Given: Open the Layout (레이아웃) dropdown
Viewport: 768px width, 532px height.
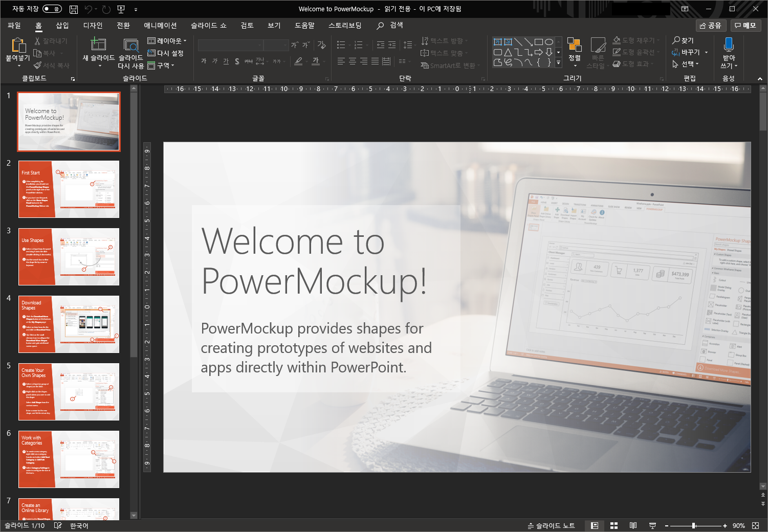Looking at the screenshot, I should tap(167, 40).
